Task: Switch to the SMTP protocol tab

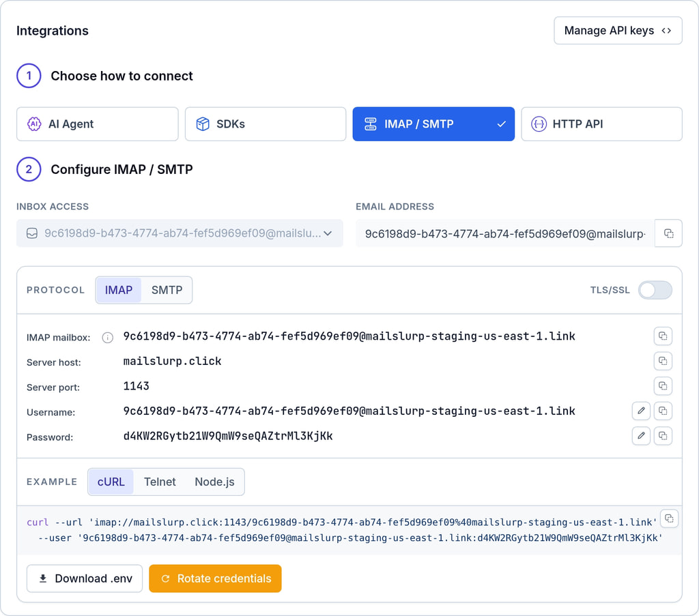Action: (167, 290)
